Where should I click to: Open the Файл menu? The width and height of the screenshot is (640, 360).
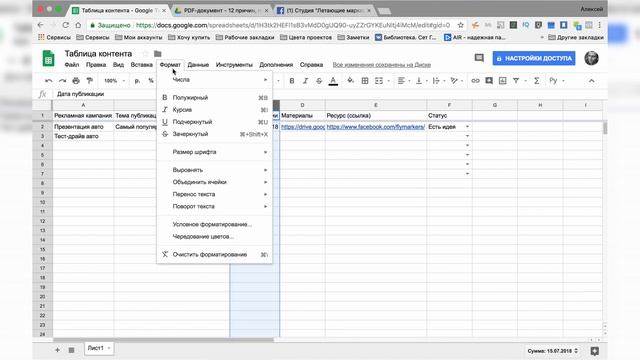[x=71, y=65]
